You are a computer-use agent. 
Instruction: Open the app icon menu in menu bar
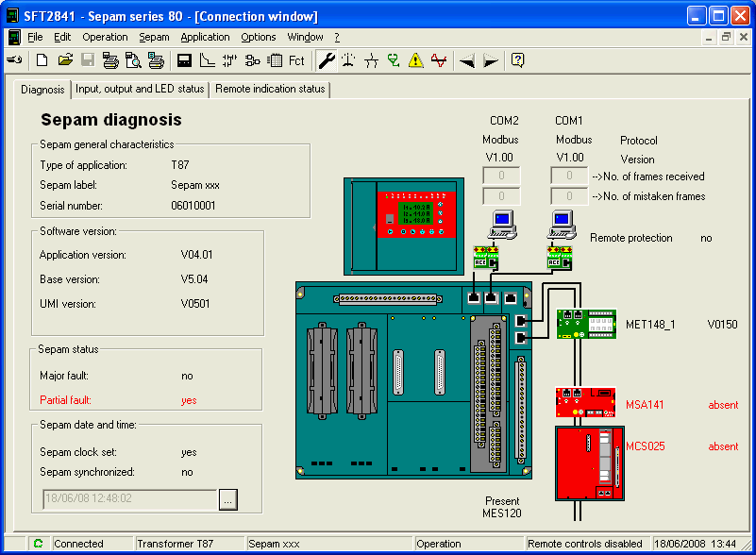[x=14, y=37]
